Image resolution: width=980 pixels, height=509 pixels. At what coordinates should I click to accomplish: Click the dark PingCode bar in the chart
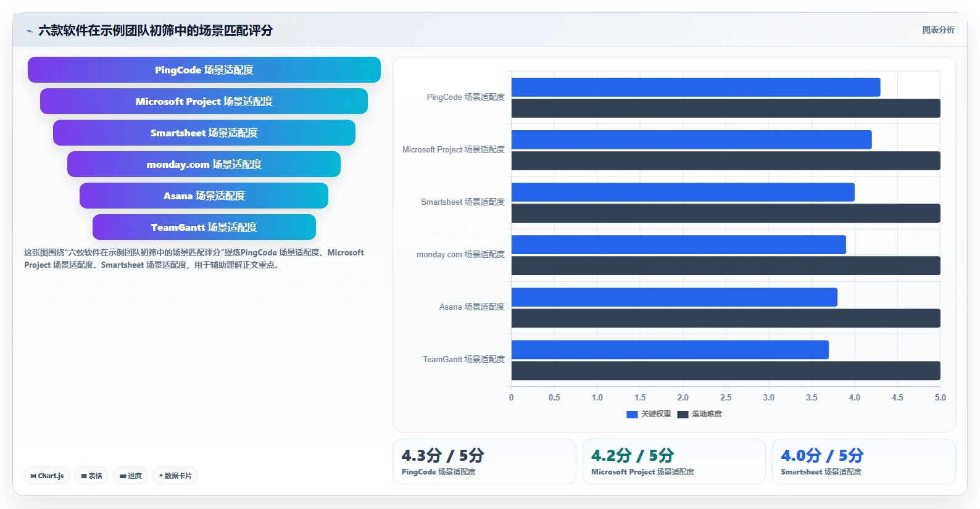[x=726, y=108]
